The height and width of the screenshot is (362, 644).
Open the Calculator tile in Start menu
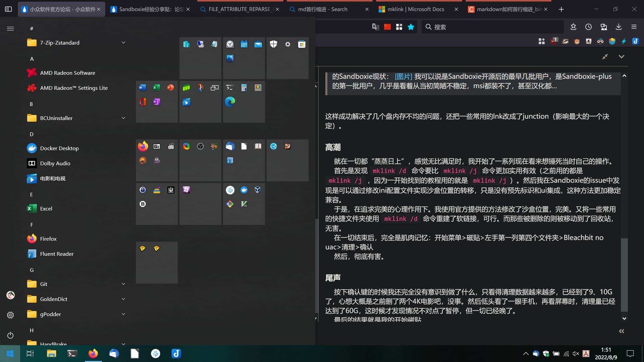point(244,88)
